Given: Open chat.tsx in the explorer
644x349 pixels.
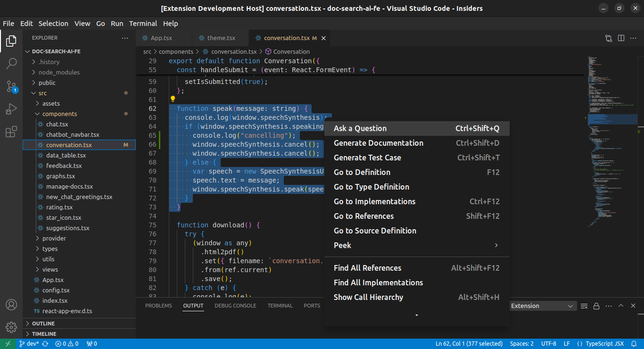Looking at the screenshot, I should coord(57,124).
